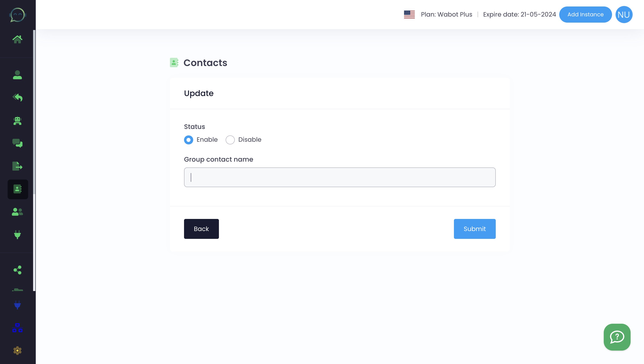Enable the Status radio button
The height and width of the screenshot is (364, 644).
[189, 139]
